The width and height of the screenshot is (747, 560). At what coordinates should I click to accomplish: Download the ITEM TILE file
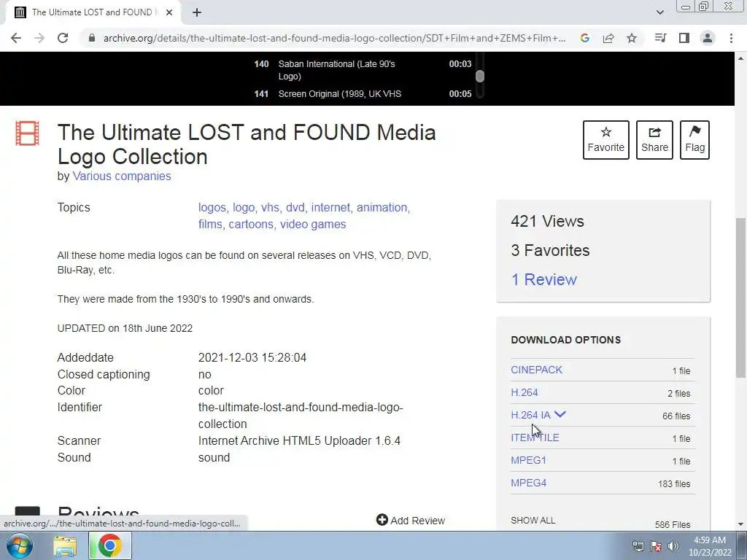click(x=535, y=437)
